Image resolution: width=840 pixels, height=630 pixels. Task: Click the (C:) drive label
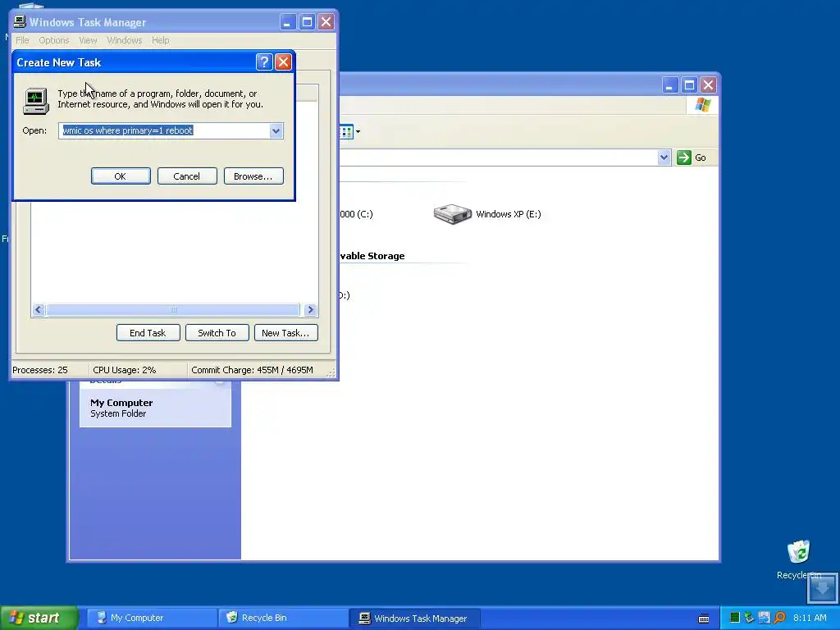[356, 214]
